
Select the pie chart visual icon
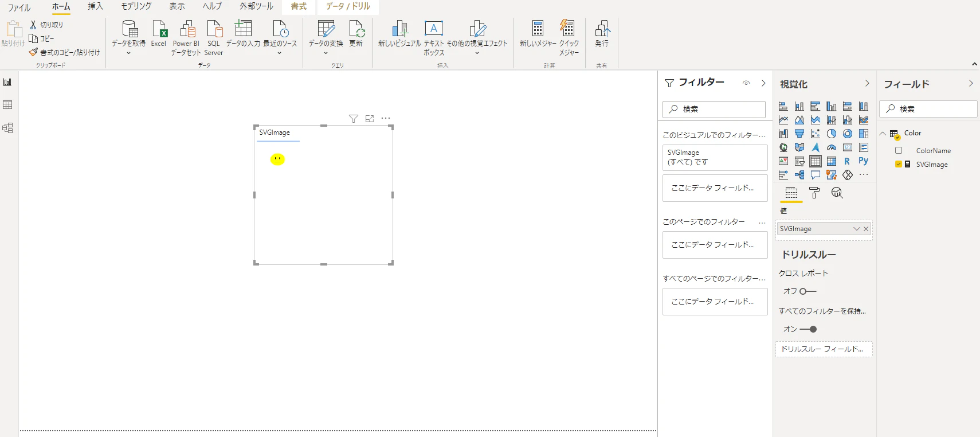point(832,134)
